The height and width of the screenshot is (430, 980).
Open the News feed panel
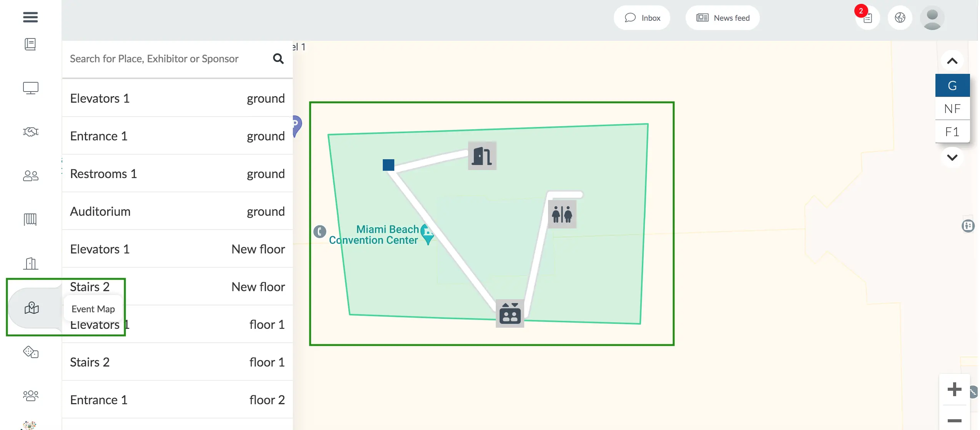[724, 18]
